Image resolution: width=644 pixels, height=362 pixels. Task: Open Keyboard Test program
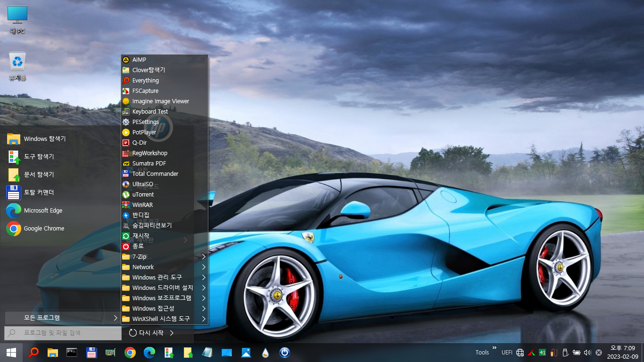point(164,112)
